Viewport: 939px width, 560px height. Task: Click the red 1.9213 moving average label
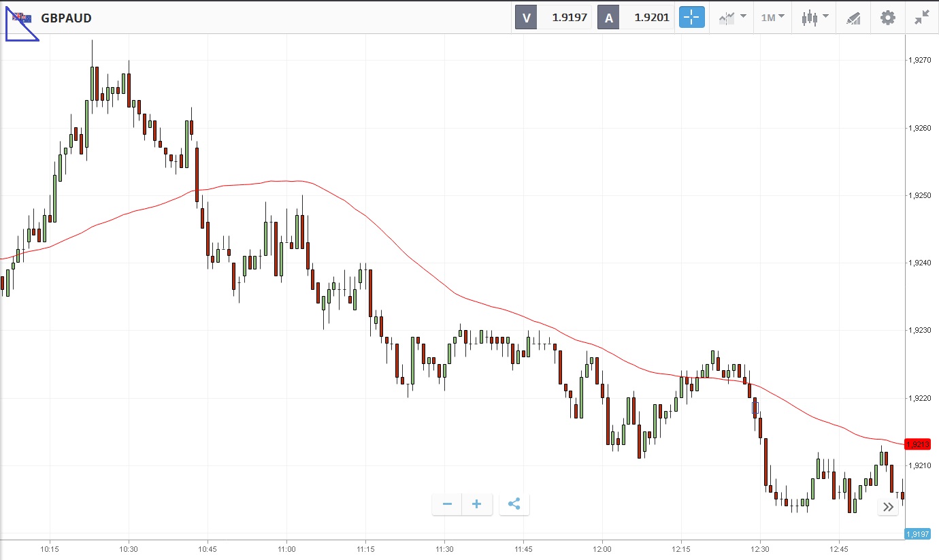pos(918,444)
